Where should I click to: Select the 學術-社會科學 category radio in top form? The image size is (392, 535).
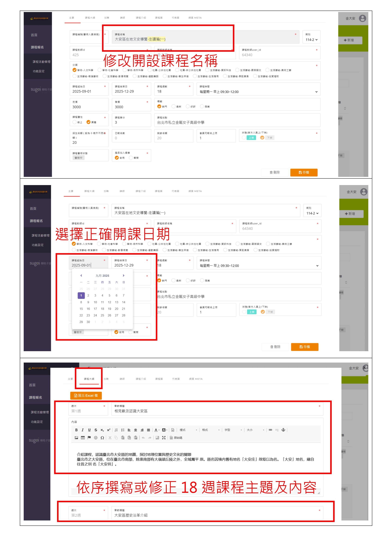[x=100, y=70]
